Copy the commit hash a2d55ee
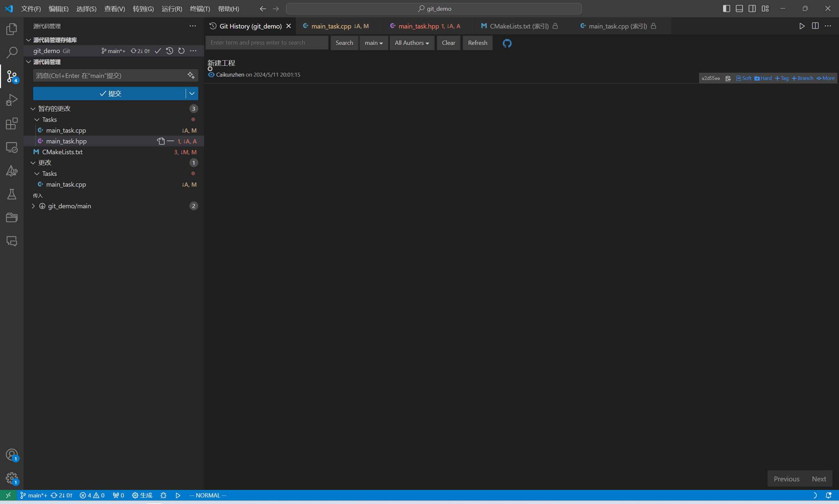 click(728, 79)
